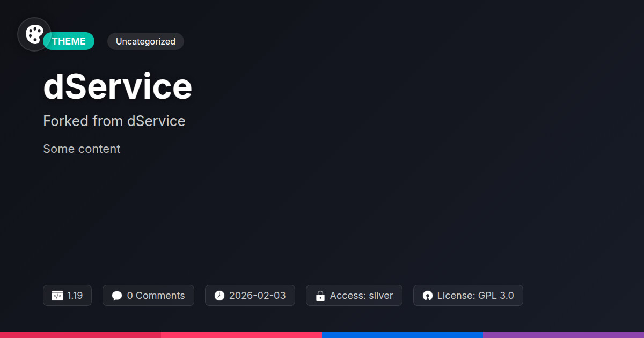This screenshot has width=644, height=338.
Task: Click the Forked from dService subtitle
Action: 114,121
